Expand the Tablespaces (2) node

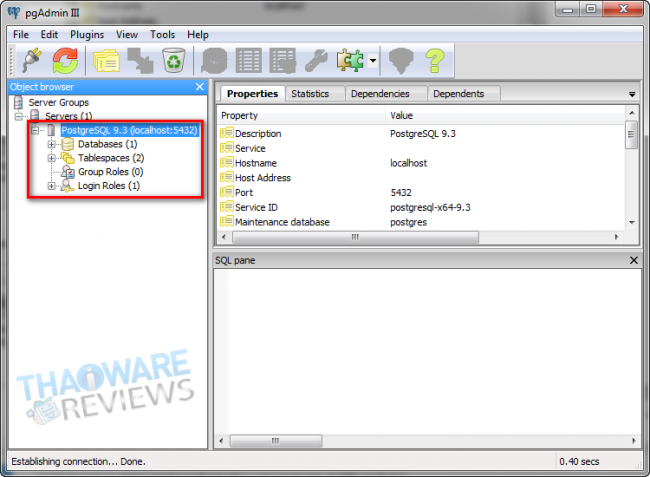pyautogui.click(x=51, y=158)
